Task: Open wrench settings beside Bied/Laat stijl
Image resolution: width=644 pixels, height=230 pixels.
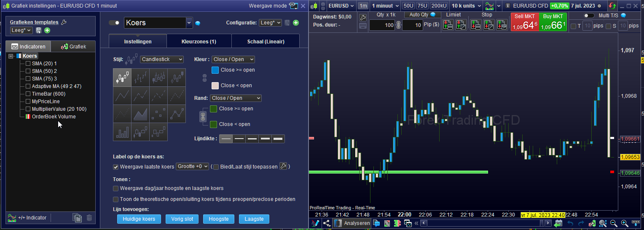Action: click(283, 166)
